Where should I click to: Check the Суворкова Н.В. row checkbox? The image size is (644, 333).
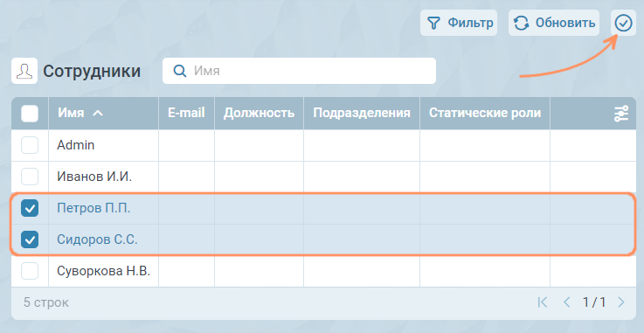pyautogui.click(x=30, y=271)
